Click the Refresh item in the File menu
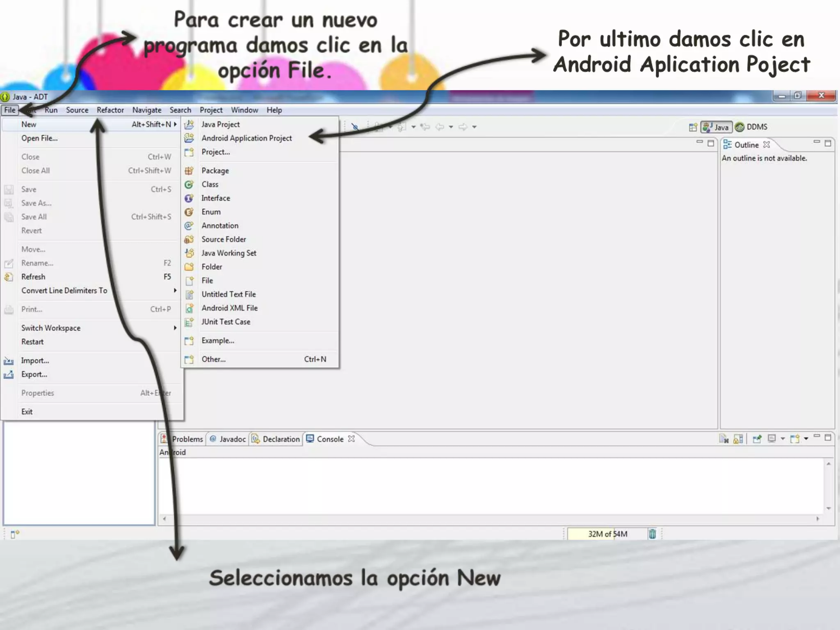The image size is (840, 630). (33, 277)
